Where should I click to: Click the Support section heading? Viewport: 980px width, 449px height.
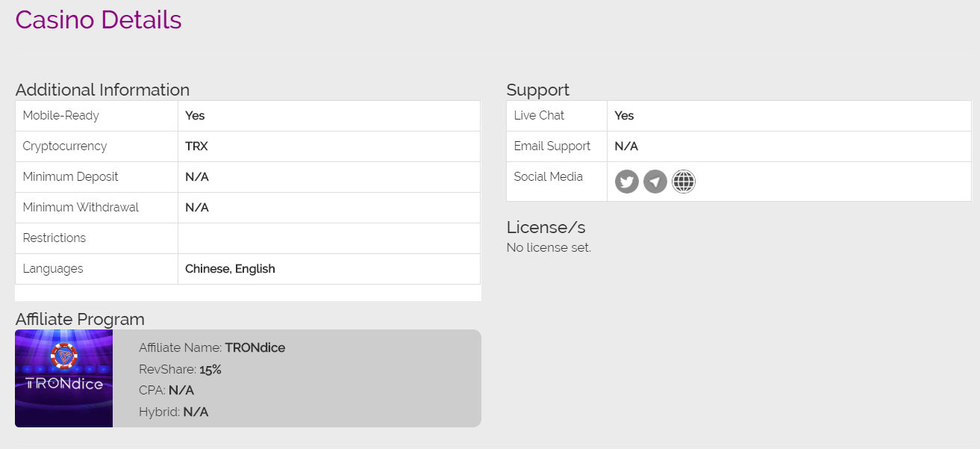(x=537, y=90)
